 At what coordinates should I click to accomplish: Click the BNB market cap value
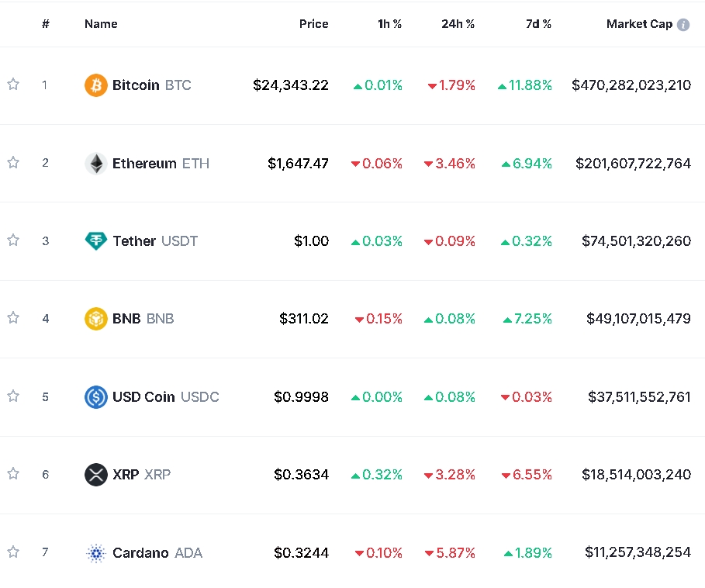pyautogui.click(x=638, y=319)
